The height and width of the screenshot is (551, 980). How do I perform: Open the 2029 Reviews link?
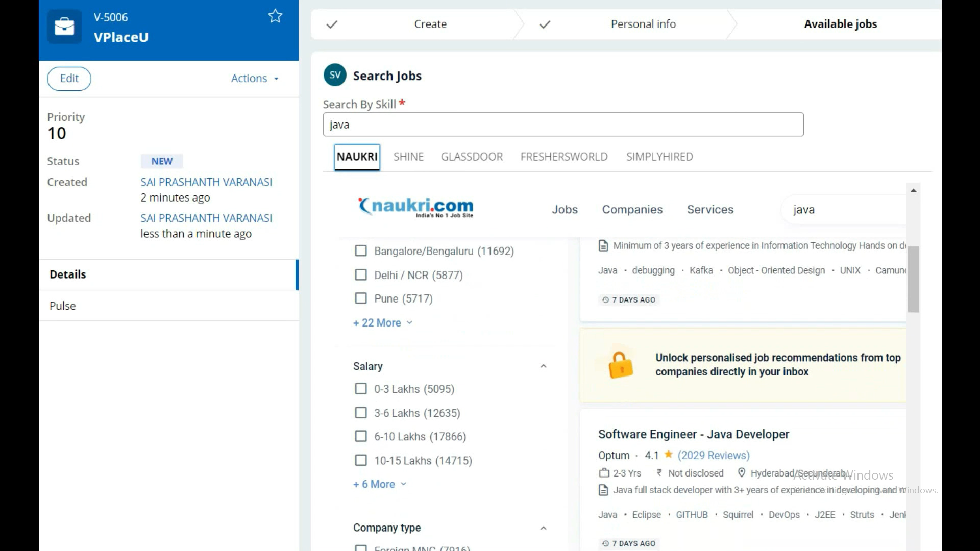pyautogui.click(x=713, y=455)
